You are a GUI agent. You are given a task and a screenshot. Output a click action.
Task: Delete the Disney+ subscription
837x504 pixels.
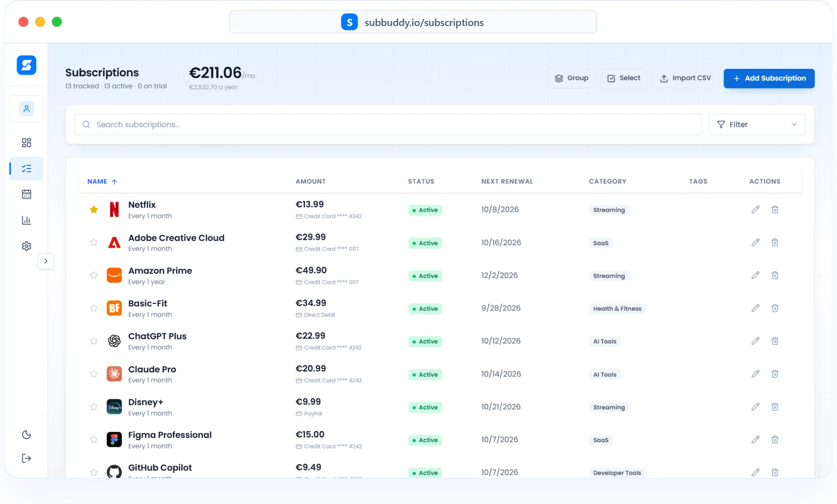pos(775,407)
